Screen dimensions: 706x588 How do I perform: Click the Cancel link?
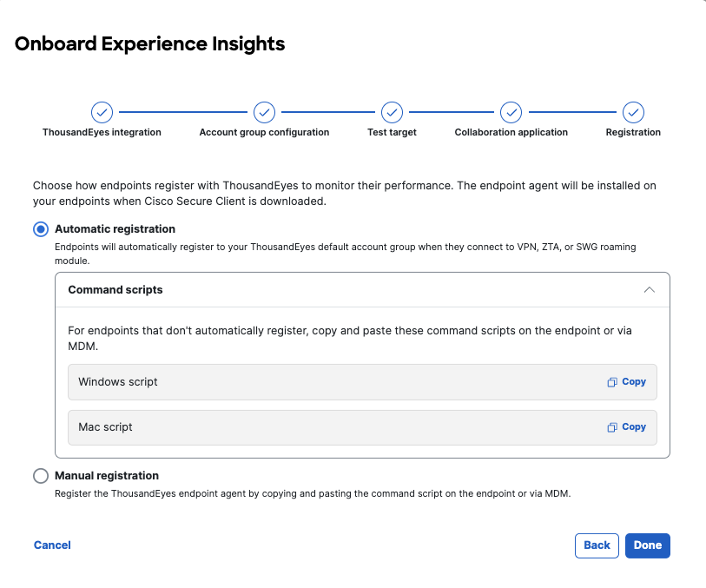click(52, 545)
